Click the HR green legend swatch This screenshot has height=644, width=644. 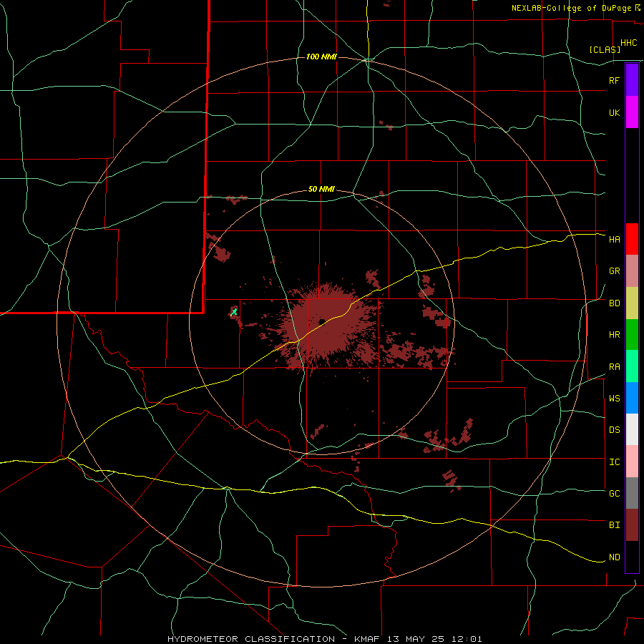pyautogui.click(x=632, y=335)
